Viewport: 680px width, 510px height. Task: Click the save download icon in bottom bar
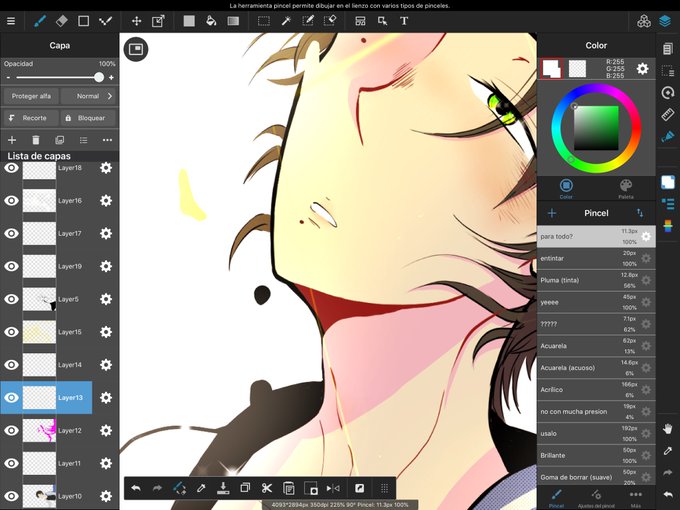223,488
